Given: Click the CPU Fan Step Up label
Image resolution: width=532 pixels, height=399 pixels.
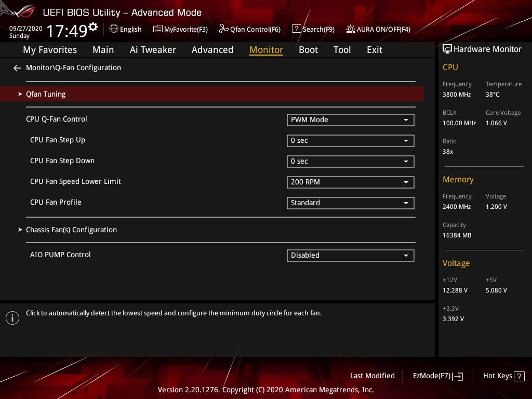Looking at the screenshot, I should pos(58,140).
